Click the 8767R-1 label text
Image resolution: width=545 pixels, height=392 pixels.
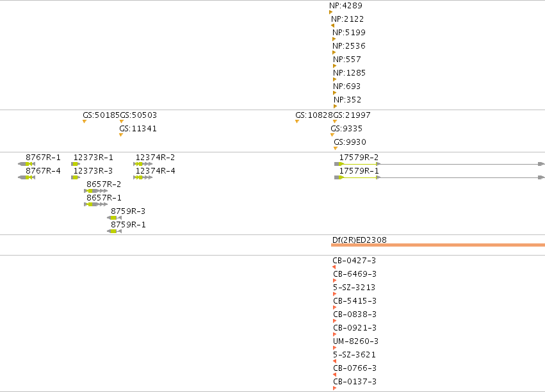43,158
